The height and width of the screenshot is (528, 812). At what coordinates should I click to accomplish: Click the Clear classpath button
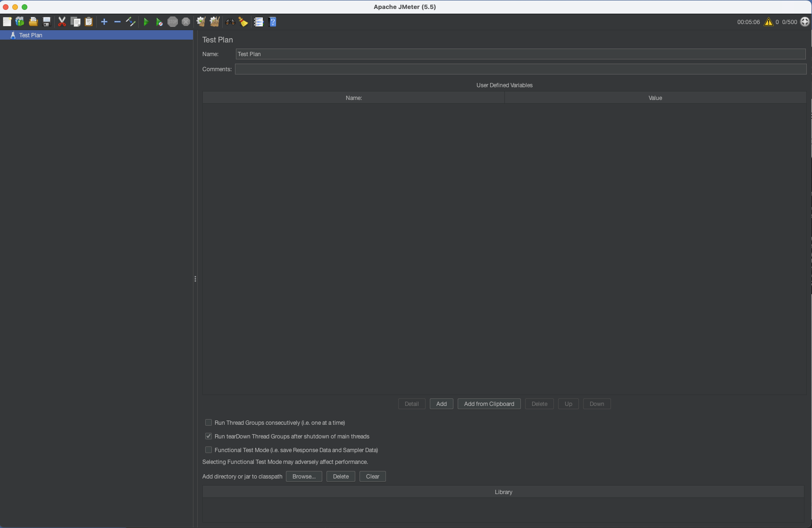pos(373,477)
